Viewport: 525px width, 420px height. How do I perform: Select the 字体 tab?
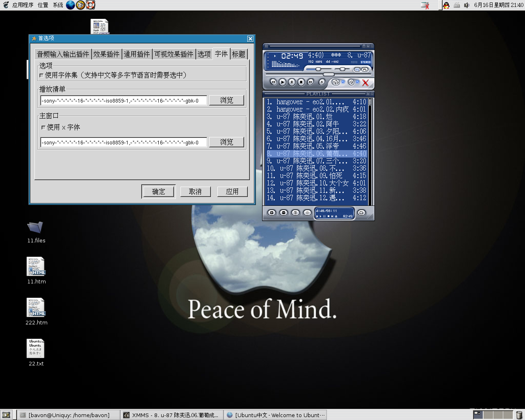[x=221, y=54]
